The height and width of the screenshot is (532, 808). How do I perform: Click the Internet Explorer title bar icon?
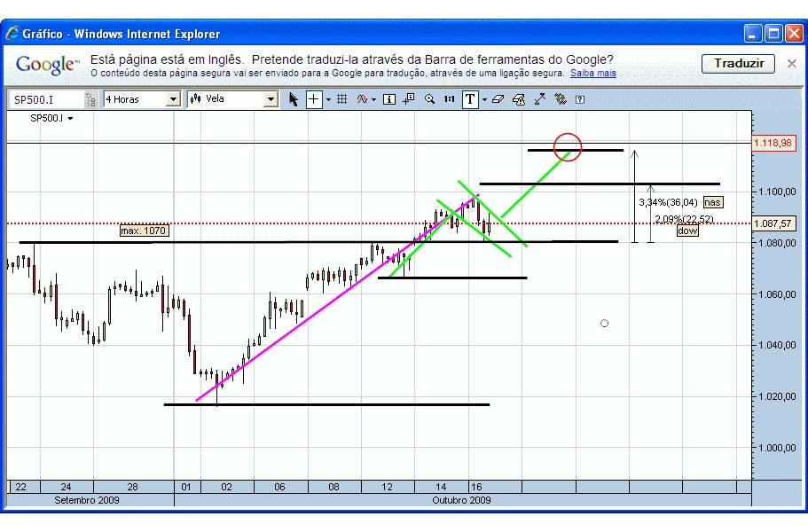12,34
